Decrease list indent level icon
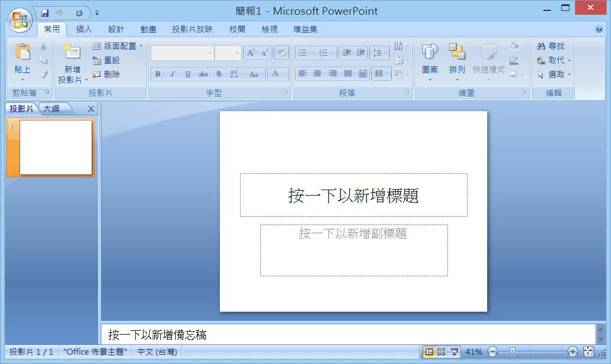The height and width of the screenshot is (364, 611). click(x=346, y=52)
